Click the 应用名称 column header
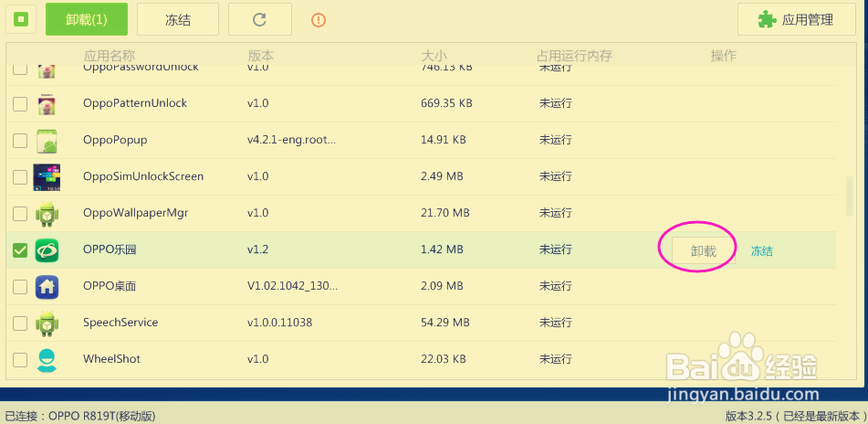The image size is (868, 424). coord(110,56)
